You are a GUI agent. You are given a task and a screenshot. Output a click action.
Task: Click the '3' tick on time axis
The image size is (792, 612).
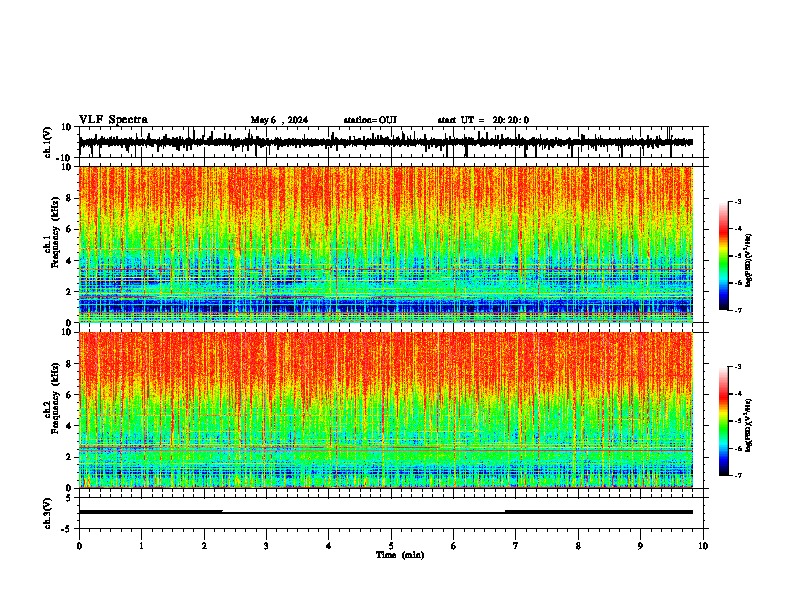266,546
